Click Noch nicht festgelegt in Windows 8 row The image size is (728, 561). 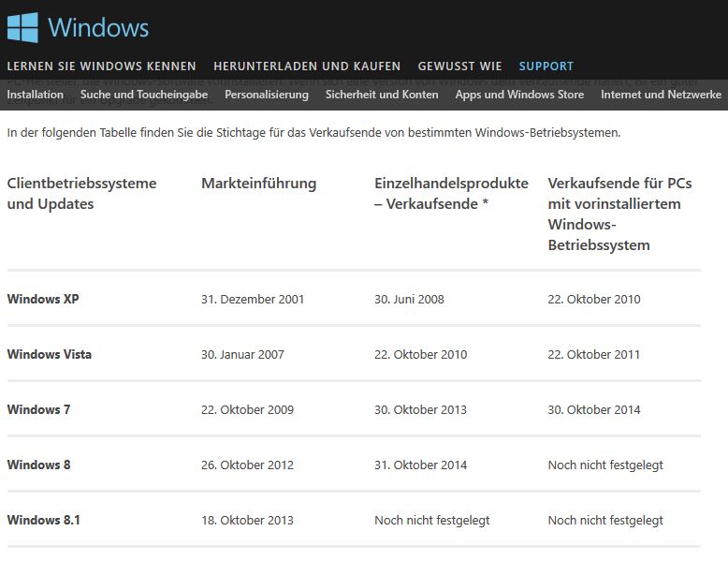605,465
